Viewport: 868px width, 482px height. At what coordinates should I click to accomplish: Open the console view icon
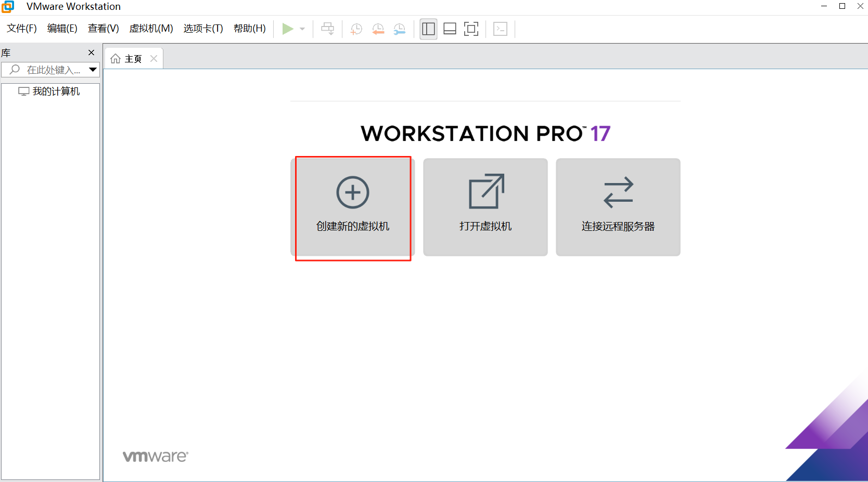coord(501,29)
